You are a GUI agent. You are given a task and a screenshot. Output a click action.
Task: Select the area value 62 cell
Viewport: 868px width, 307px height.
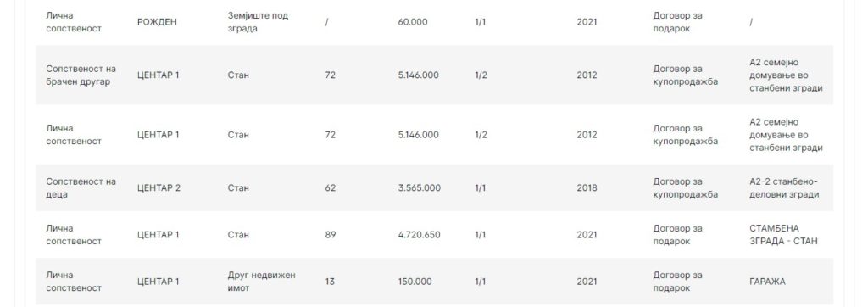click(330, 188)
